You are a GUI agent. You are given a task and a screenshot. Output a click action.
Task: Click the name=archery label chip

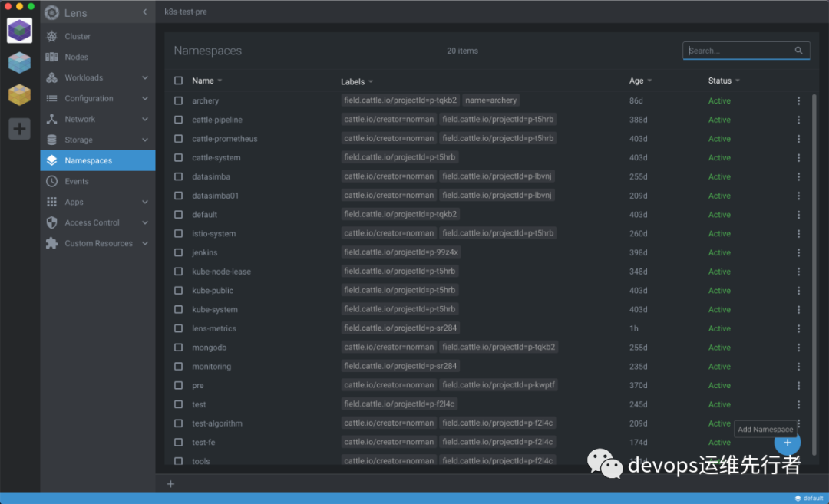pyautogui.click(x=490, y=100)
